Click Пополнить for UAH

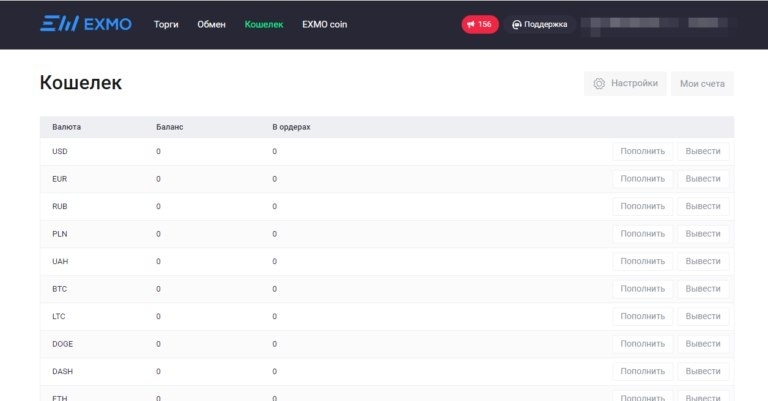click(x=643, y=261)
